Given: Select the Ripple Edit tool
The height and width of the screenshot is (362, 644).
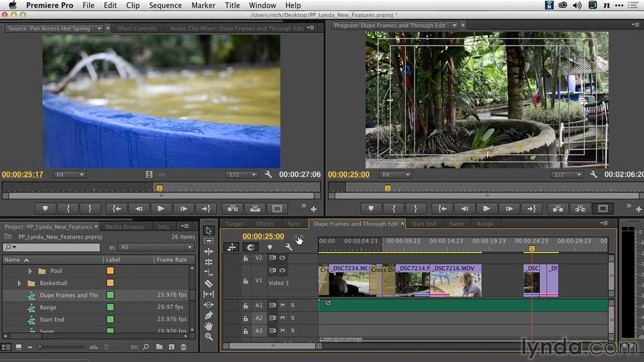Looking at the screenshot, I should (209, 251).
